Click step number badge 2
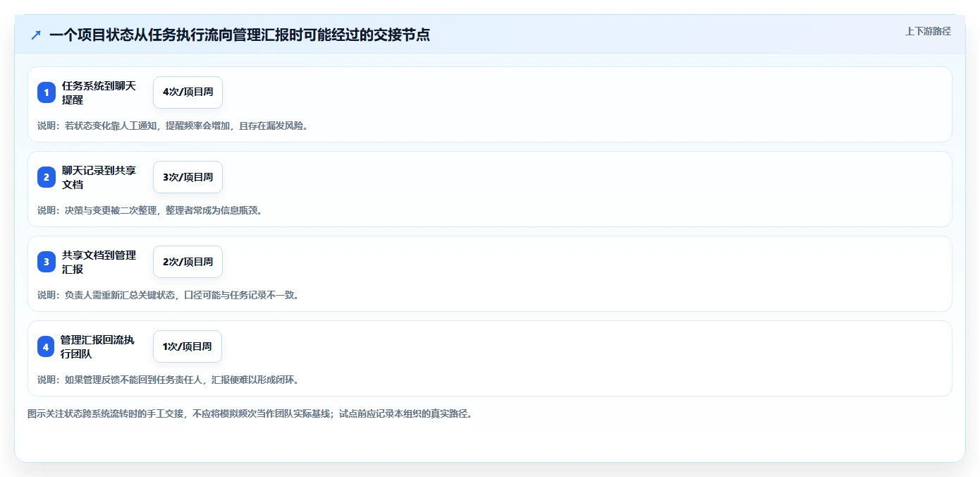The height and width of the screenshot is (477, 980). 47,177
